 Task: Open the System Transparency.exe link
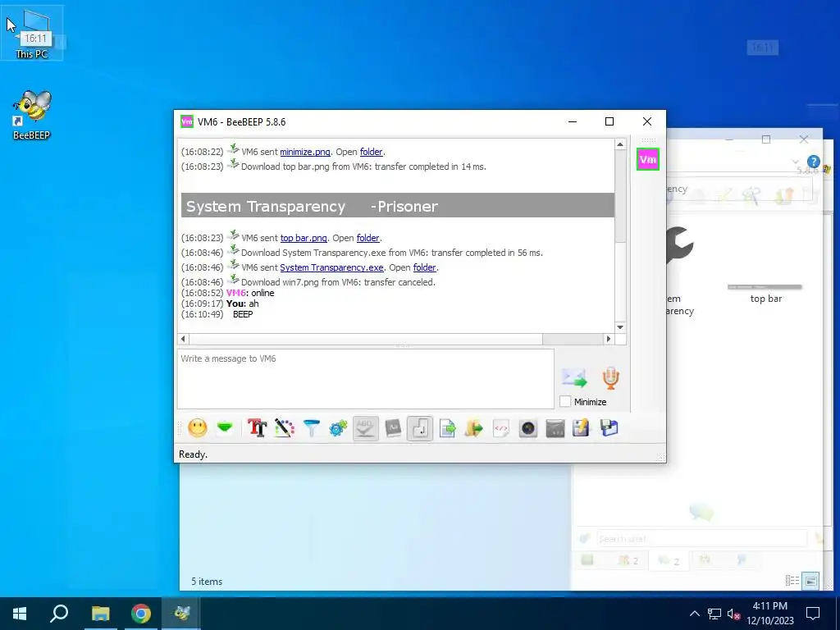331,267
